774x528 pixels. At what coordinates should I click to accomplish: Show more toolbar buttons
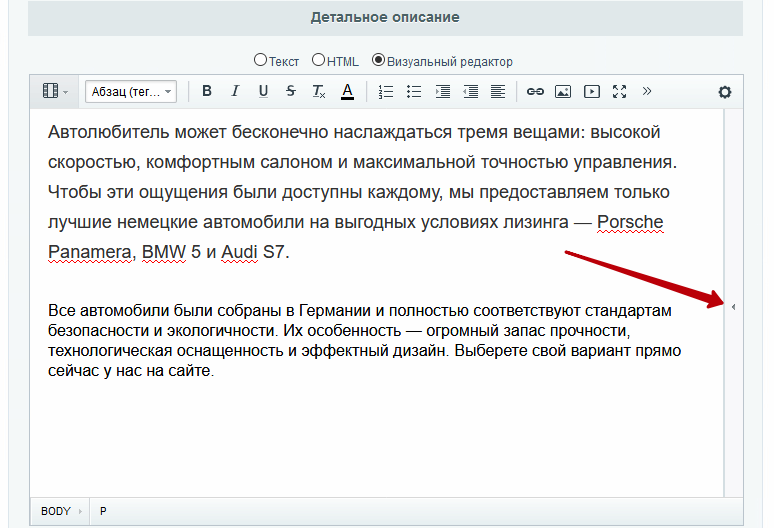coord(647,91)
